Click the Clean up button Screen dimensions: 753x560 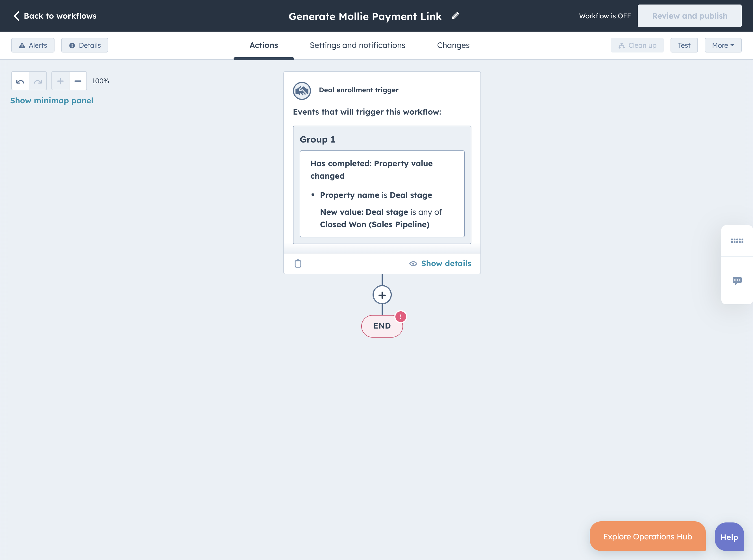tap(637, 45)
